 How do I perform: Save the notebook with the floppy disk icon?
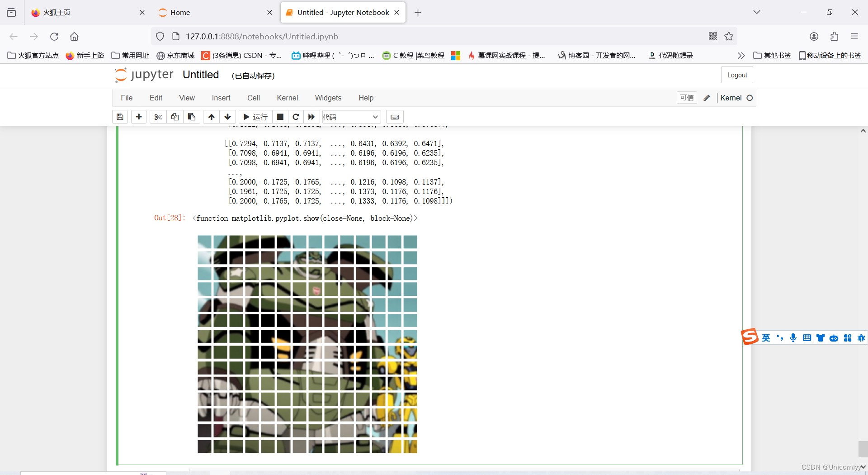click(x=120, y=117)
